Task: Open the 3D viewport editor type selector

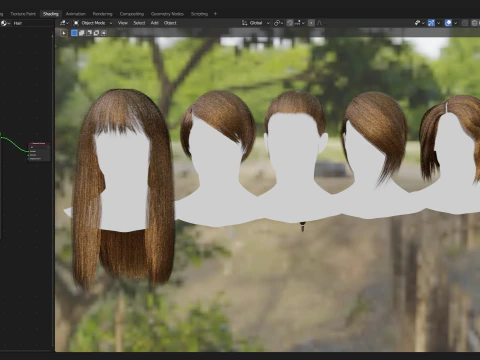Action: tap(64, 23)
